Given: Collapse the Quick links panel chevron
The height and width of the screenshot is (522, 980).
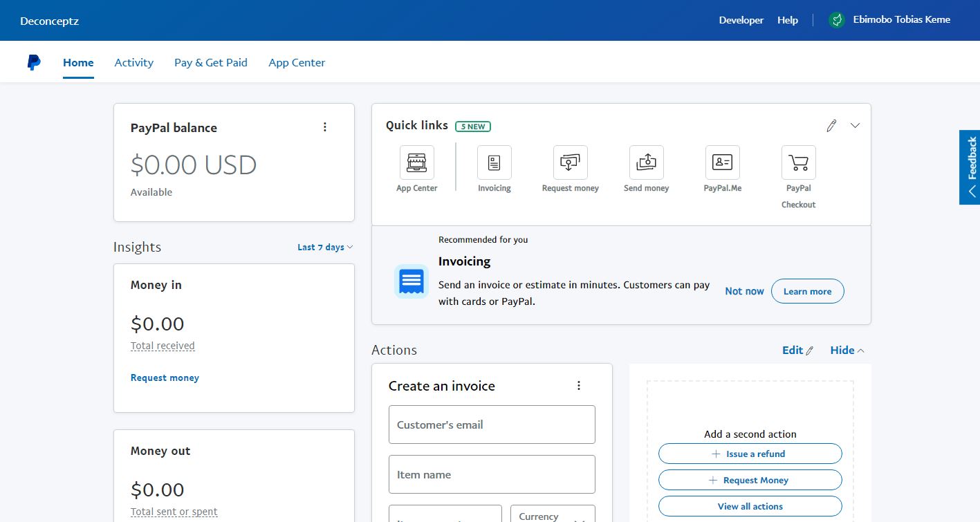Looking at the screenshot, I should coord(856,126).
